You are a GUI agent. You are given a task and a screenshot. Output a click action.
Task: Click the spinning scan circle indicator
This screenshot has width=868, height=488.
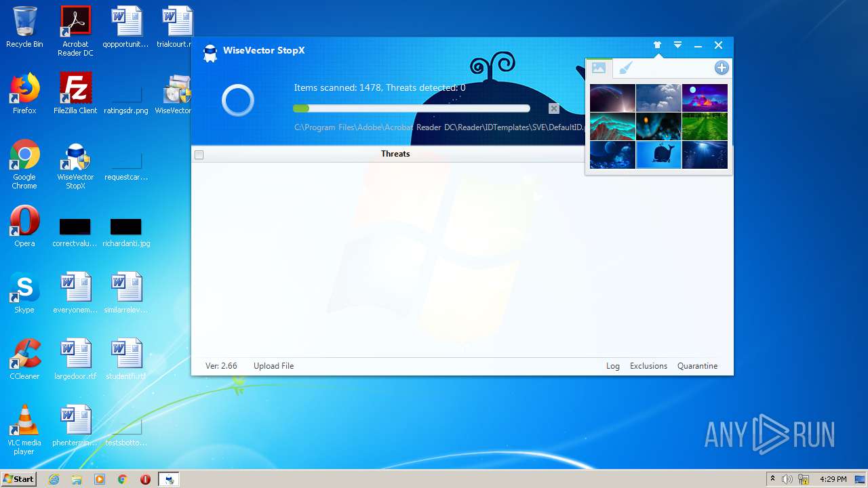pyautogui.click(x=238, y=101)
